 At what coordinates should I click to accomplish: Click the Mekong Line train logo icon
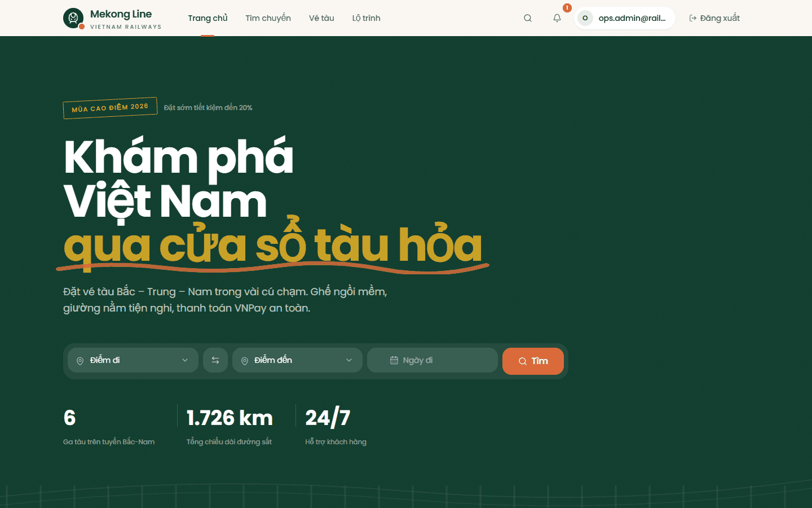pyautogui.click(x=73, y=18)
